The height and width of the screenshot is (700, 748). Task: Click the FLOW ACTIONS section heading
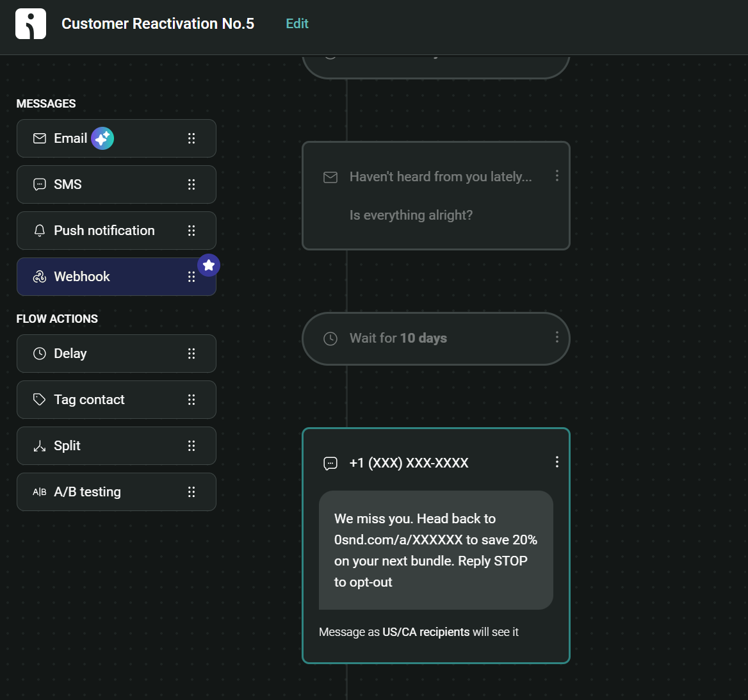point(57,319)
